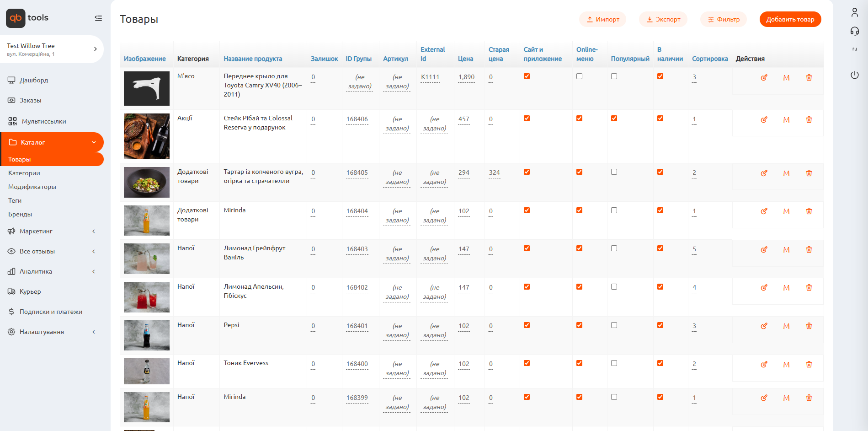Delete the Тартар із копченого вугра product

(x=809, y=173)
